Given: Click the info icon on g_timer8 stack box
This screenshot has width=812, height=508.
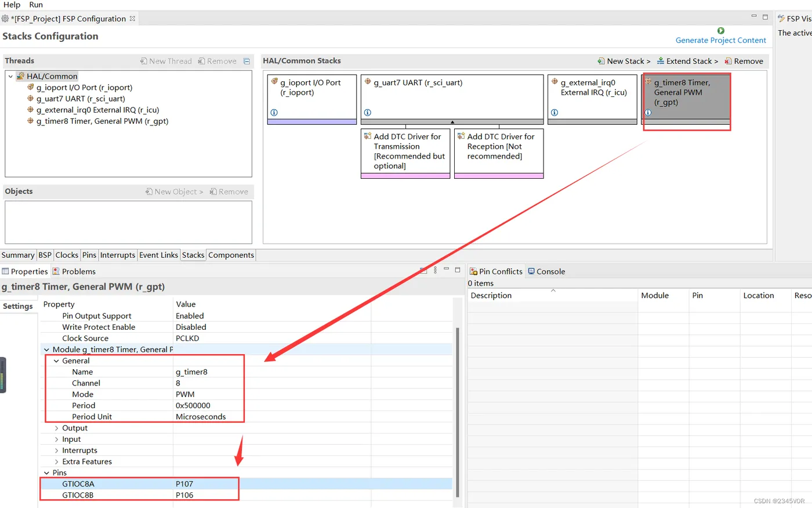Looking at the screenshot, I should click(x=648, y=113).
